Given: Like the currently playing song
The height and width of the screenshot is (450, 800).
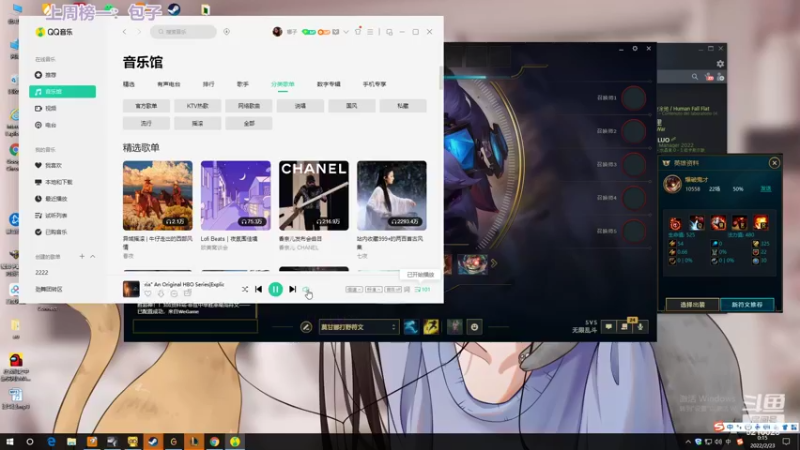Looking at the screenshot, I should coord(148,293).
